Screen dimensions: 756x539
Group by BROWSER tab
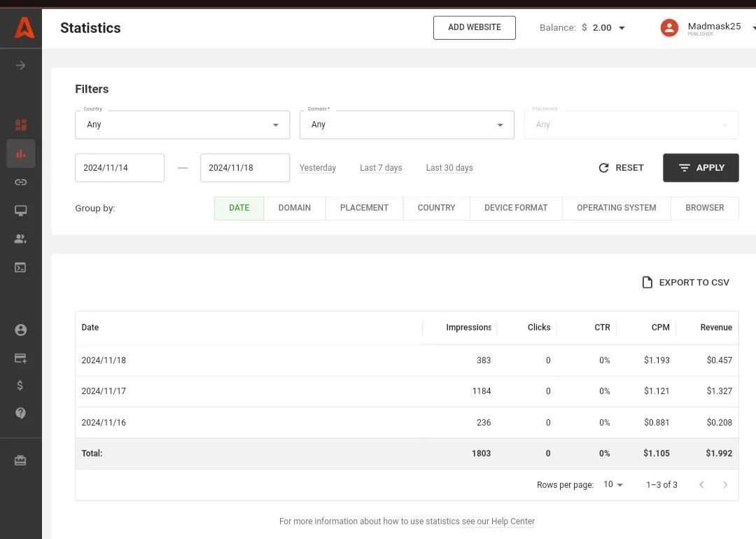[x=704, y=208]
